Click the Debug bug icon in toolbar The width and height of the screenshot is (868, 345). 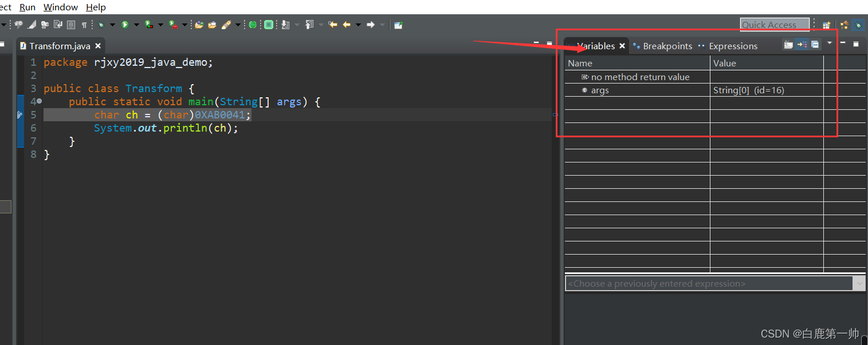(x=101, y=25)
